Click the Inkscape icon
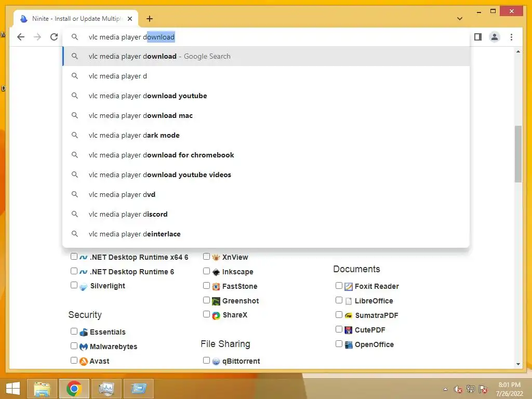532x399 pixels. tap(216, 272)
